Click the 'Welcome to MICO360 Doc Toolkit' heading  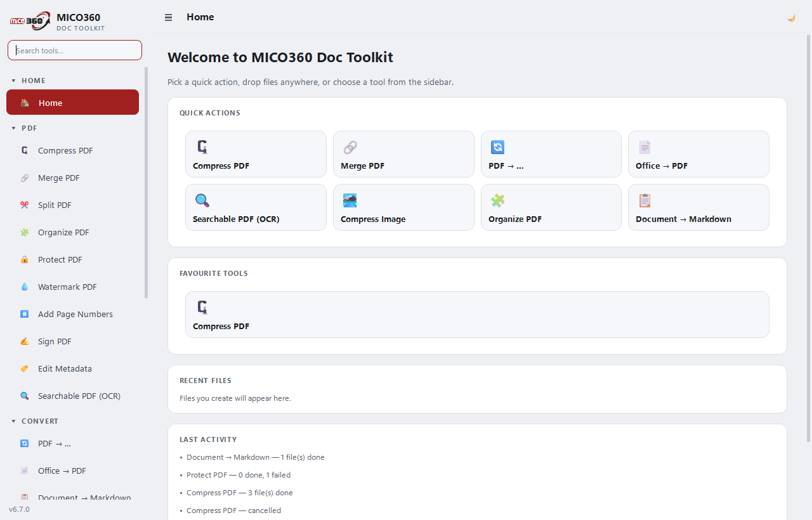(280, 57)
